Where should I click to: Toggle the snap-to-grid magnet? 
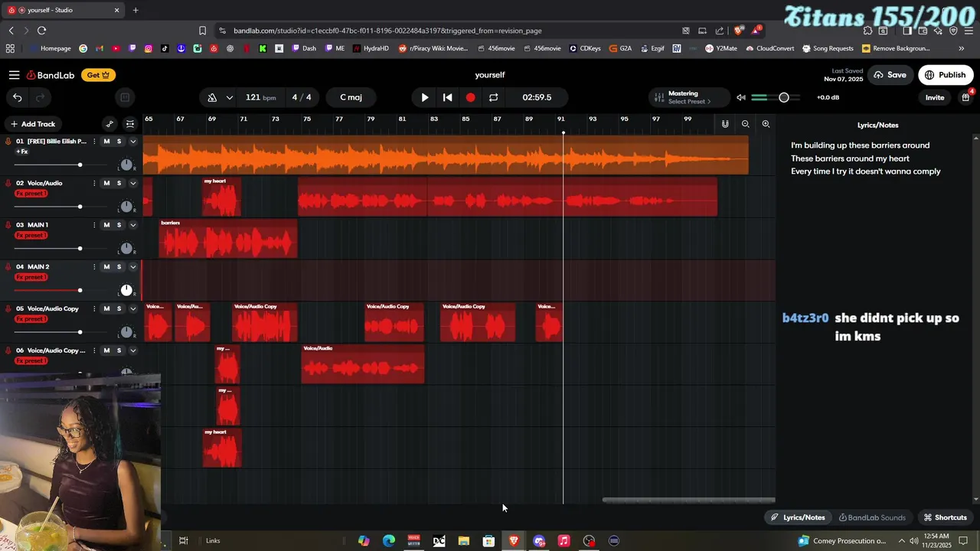(x=725, y=124)
